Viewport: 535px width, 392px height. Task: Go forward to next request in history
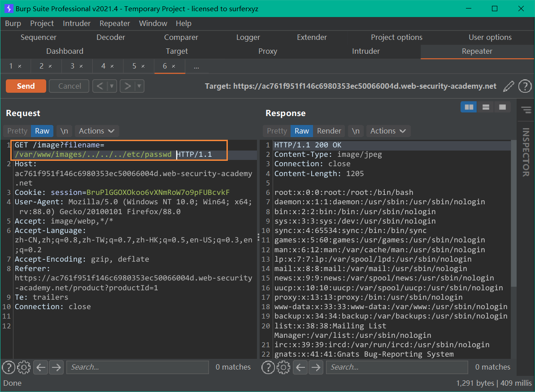127,86
